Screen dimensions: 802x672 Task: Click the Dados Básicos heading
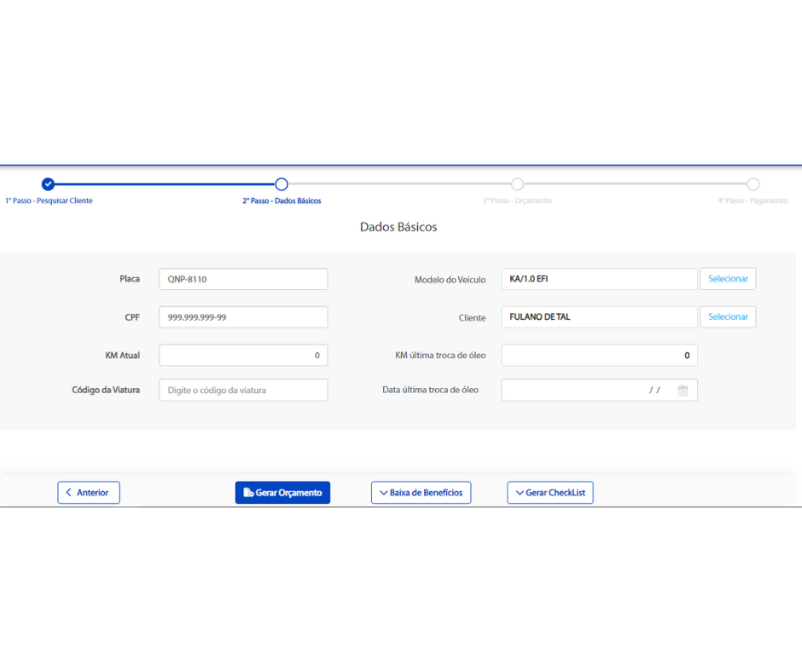point(398,227)
